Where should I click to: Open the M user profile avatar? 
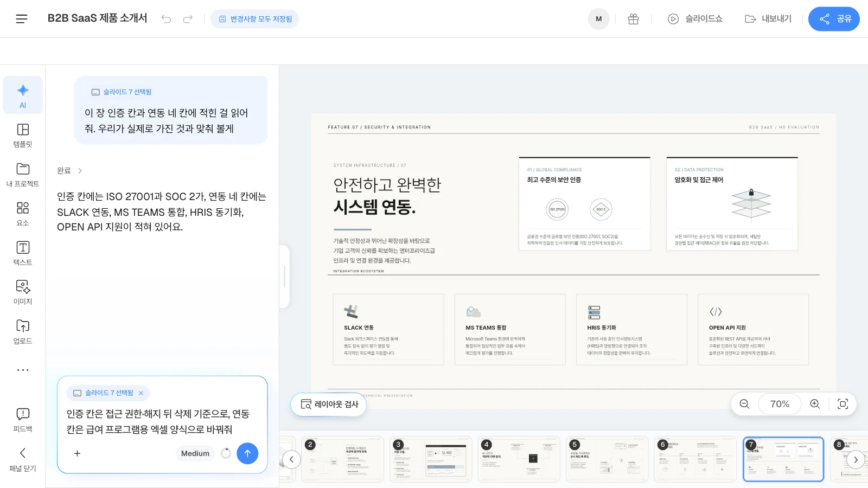coord(599,19)
